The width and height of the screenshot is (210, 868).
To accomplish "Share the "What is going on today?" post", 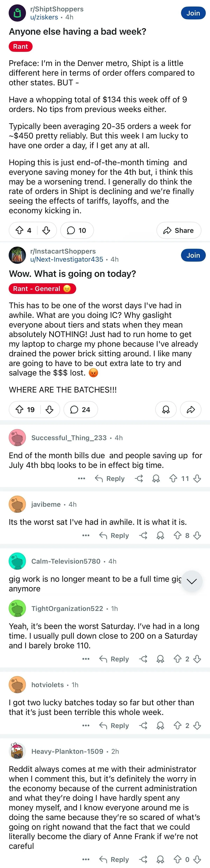I will [x=191, y=409].
